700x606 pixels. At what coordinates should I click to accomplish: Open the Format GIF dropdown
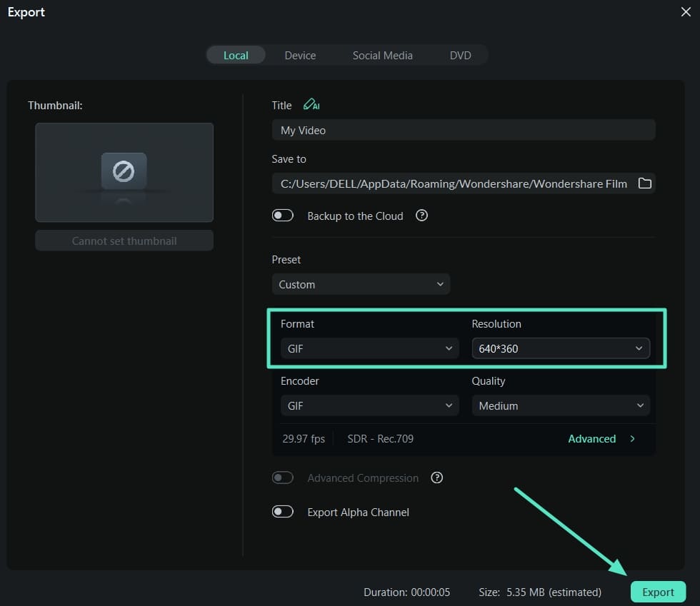point(370,348)
